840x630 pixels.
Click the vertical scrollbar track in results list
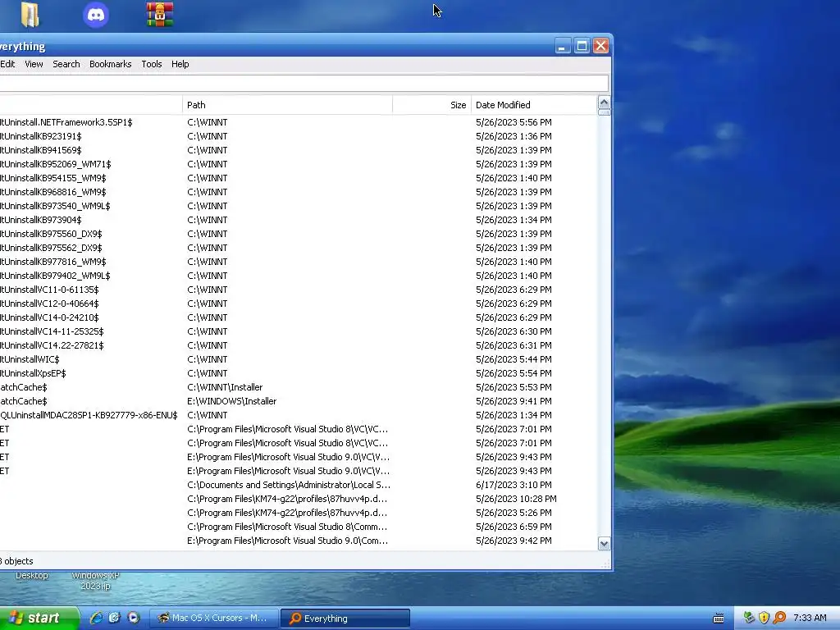click(604, 326)
